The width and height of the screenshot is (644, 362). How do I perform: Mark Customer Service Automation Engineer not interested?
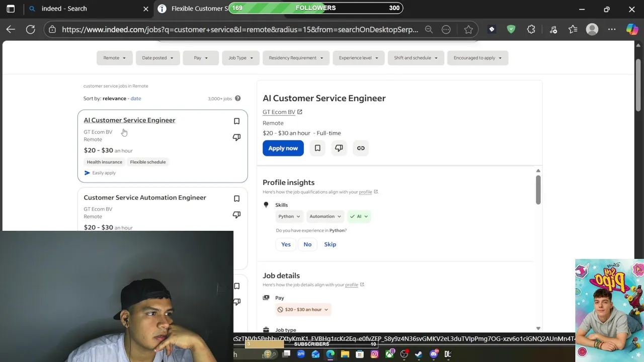(236, 215)
